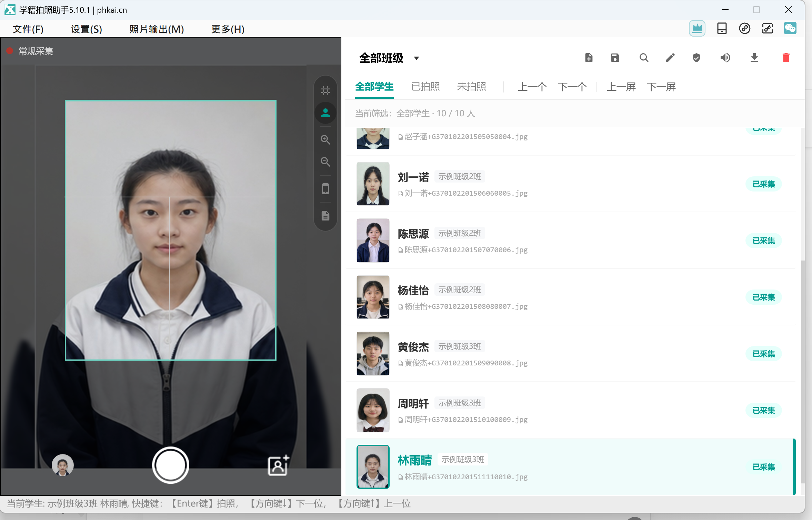
Task: Click 陈思源's photo thumbnail
Action: (x=373, y=241)
